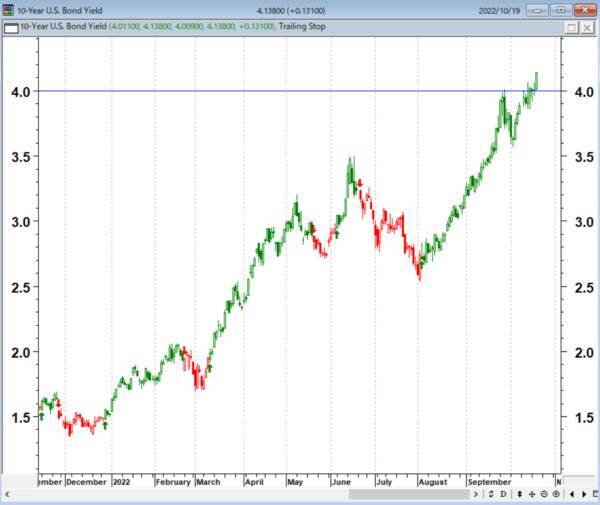The height and width of the screenshot is (505, 600).
Task: Maximize the chart window
Action: (562, 10)
